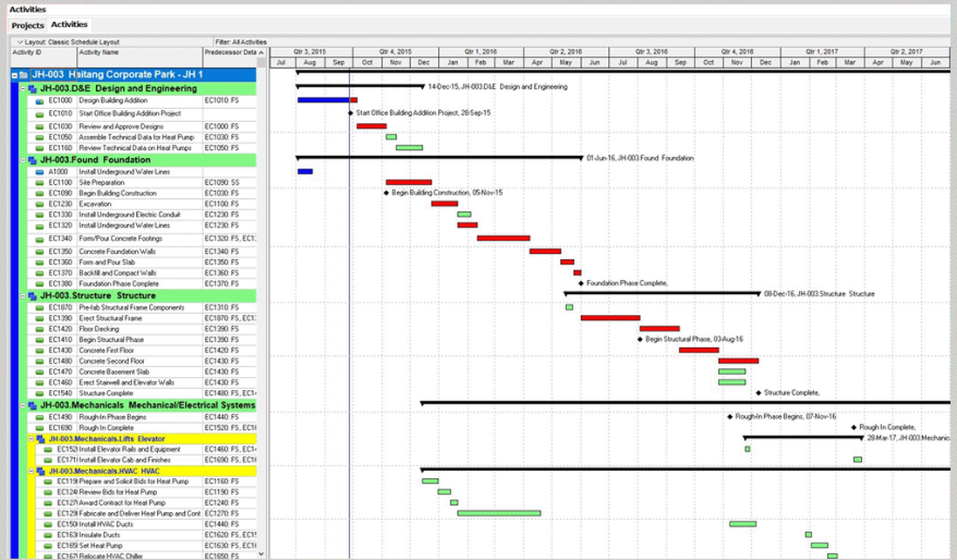957x560 pixels.
Task: Click the Filter: All Activities bar
Action: click(241, 42)
